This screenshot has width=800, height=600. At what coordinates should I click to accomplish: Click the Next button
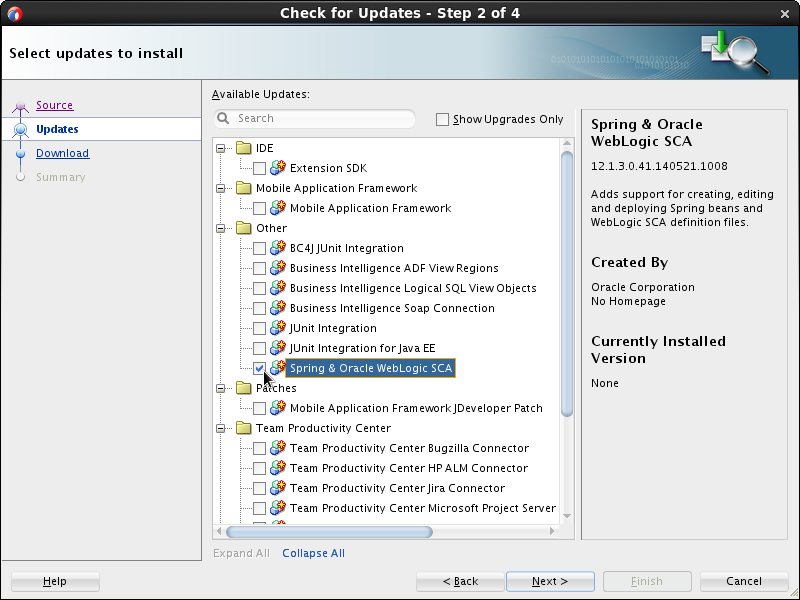pos(550,581)
